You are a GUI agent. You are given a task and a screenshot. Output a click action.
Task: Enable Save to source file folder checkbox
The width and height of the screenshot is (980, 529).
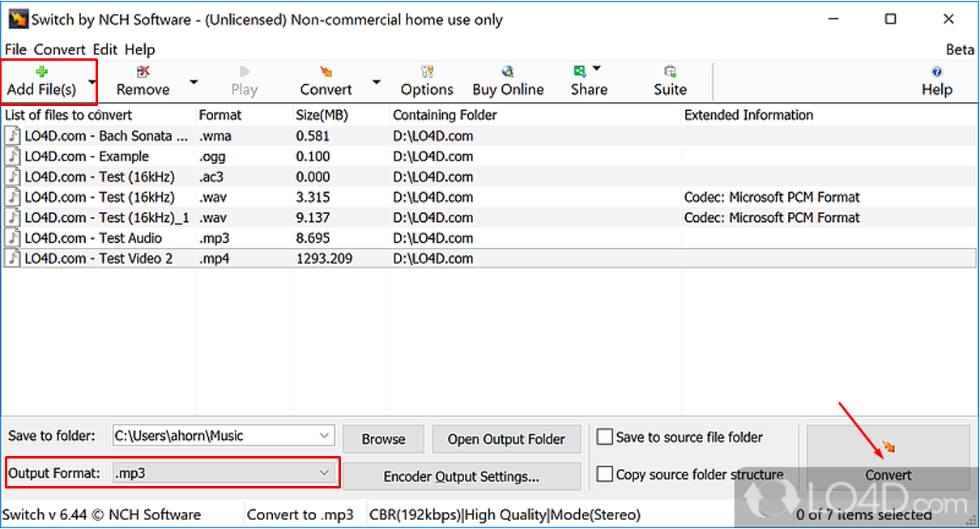[x=605, y=437]
